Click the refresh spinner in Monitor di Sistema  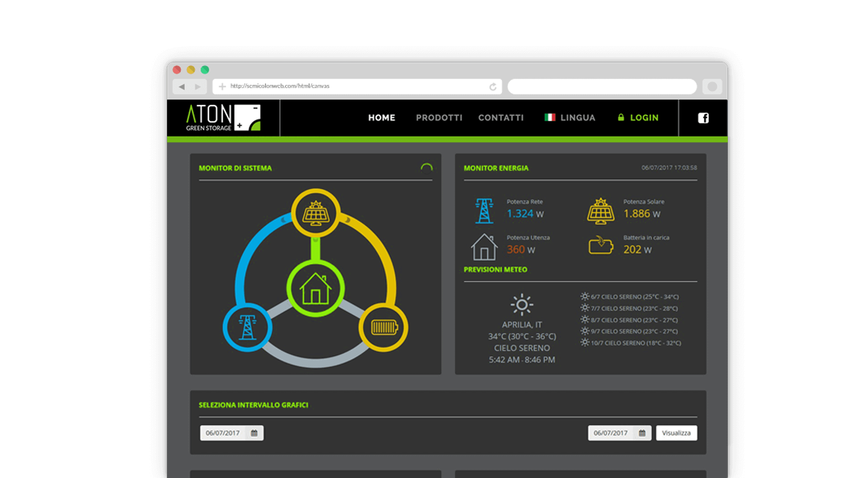426,168
